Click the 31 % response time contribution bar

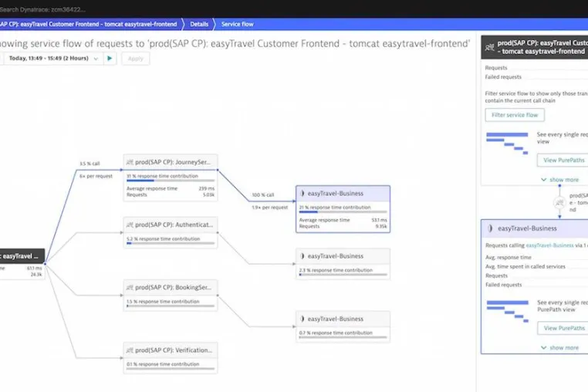pos(171,181)
